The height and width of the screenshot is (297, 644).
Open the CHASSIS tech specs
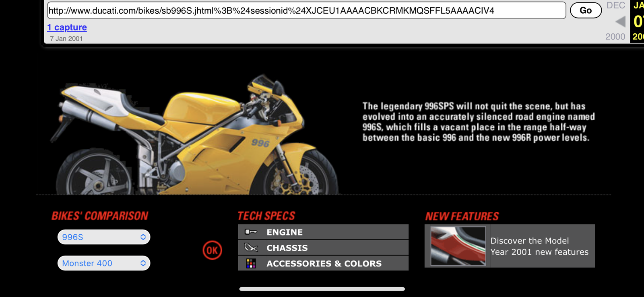click(x=323, y=248)
